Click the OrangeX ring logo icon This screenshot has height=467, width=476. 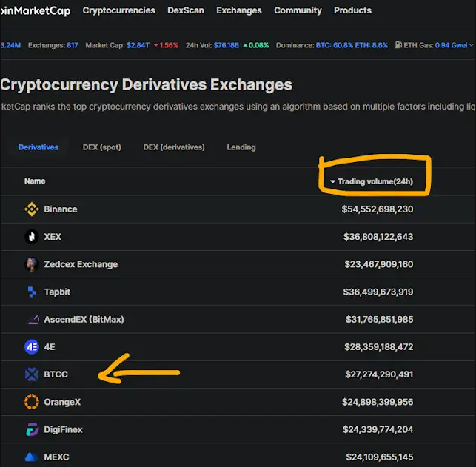tap(32, 402)
